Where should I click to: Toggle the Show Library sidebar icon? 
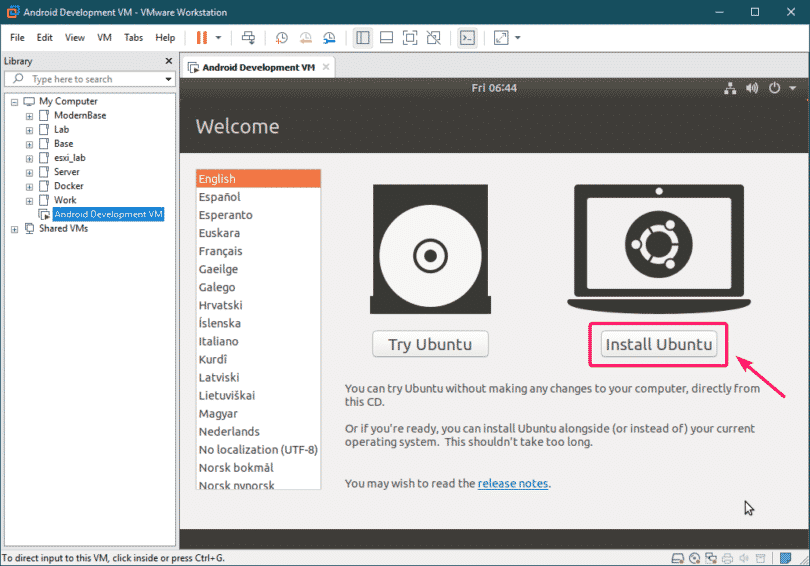363,38
